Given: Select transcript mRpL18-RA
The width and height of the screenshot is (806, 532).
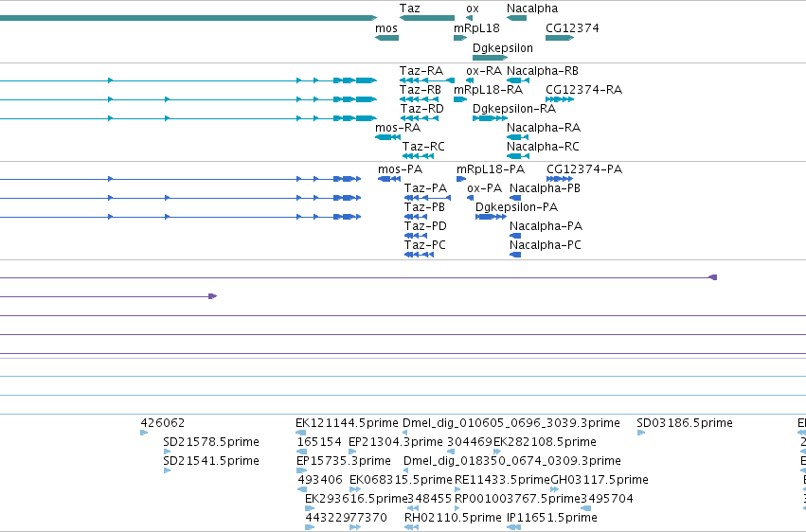Looking at the screenshot, I should (489, 90).
